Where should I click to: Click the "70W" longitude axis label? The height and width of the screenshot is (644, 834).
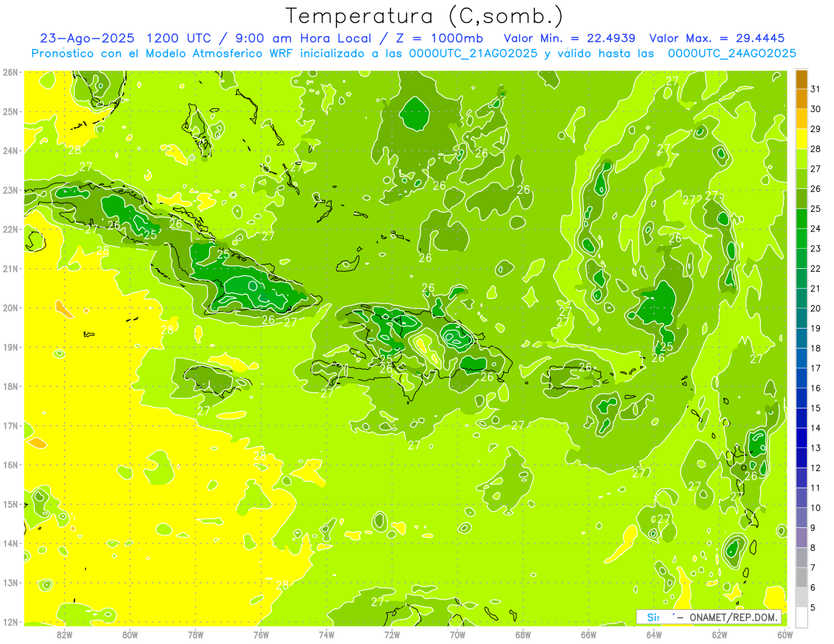click(457, 634)
